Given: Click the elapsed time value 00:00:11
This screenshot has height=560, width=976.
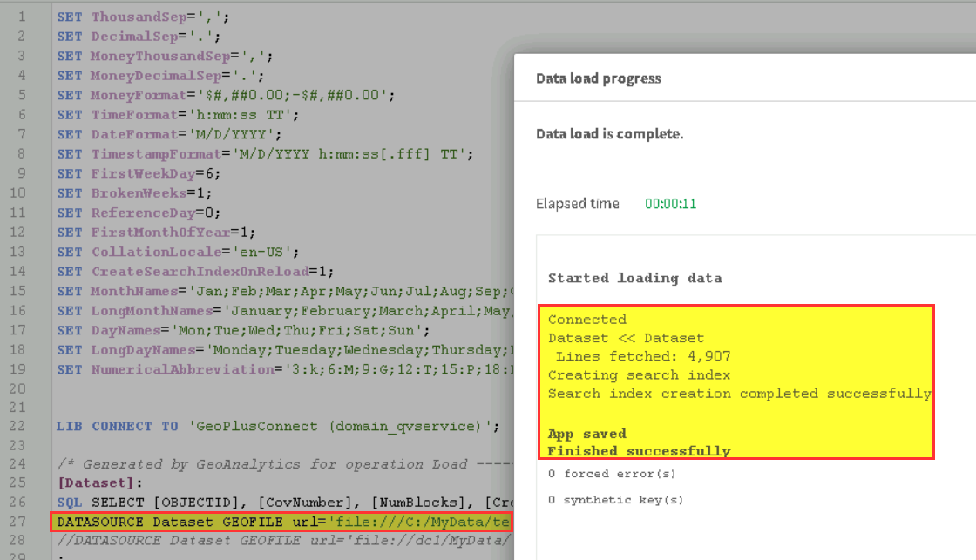Looking at the screenshot, I should coord(670,204).
